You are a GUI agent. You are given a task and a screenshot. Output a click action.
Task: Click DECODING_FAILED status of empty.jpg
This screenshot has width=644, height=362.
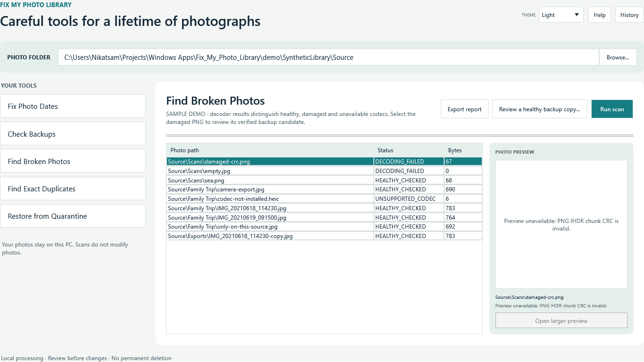(409, 171)
